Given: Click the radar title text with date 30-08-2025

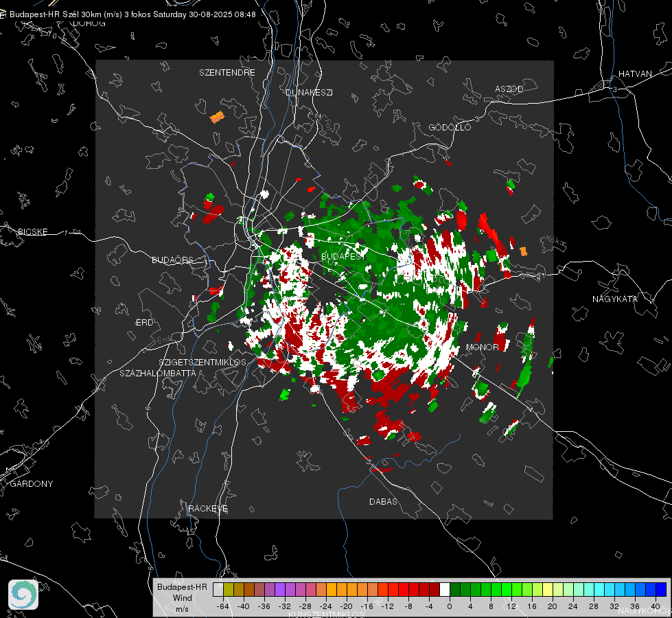Looking at the screenshot, I should (x=132, y=14).
